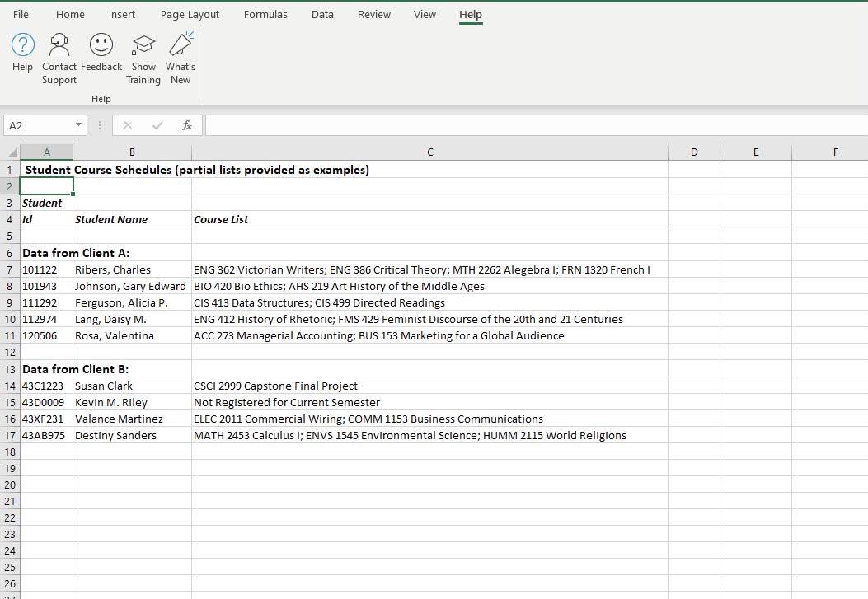Open the File menu tab
This screenshot has width=868, height=599.
pos(21,15)
